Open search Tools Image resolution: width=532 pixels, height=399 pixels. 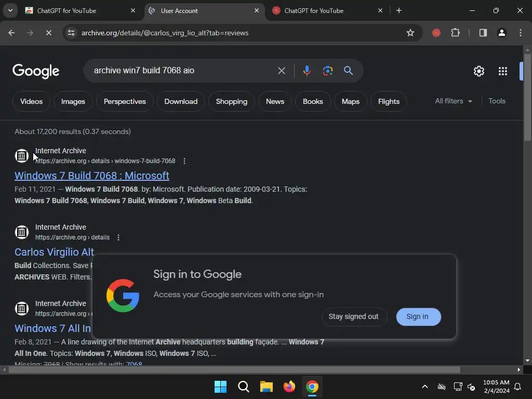tap(497, 101)
